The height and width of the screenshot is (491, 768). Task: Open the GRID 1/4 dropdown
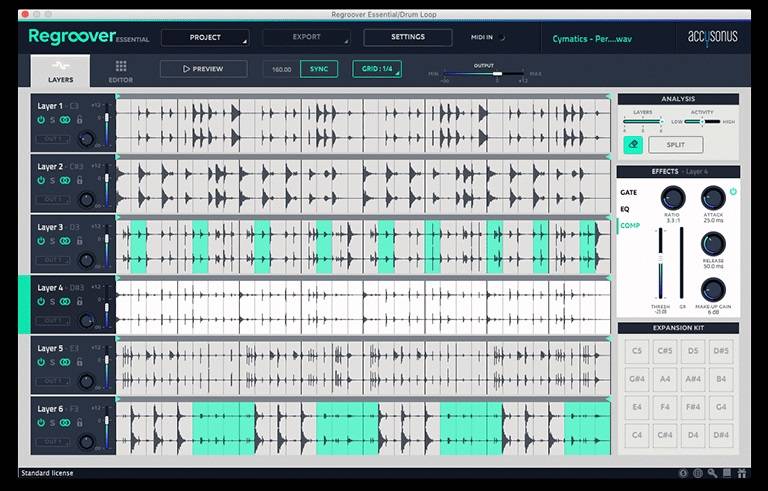tap(379, 69)
